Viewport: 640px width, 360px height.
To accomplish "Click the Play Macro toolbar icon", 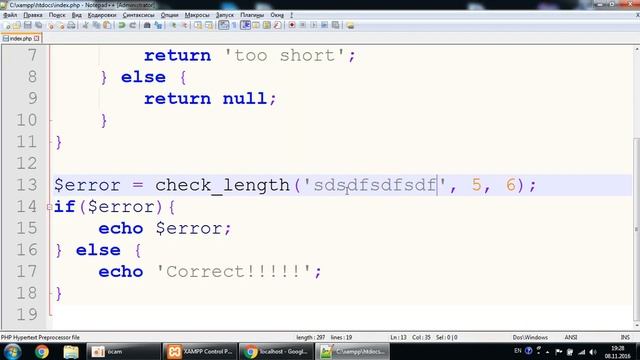I will [313, 25].
